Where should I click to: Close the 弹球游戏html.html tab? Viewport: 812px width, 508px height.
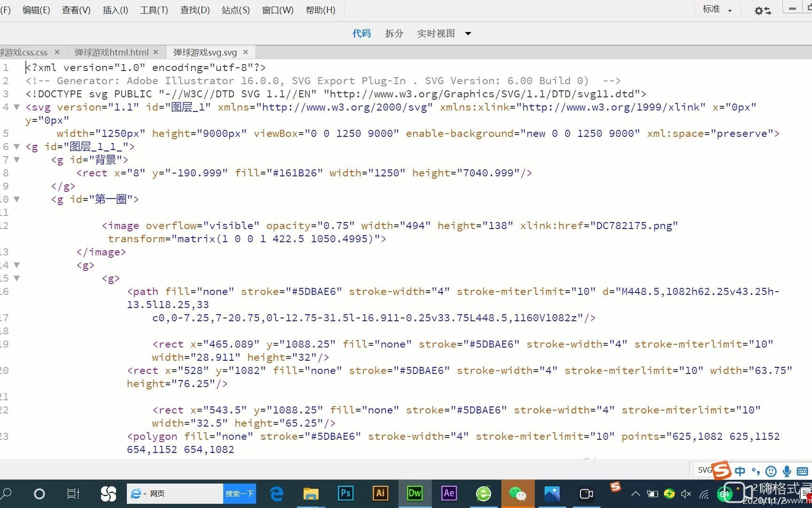tap(156, 52)
